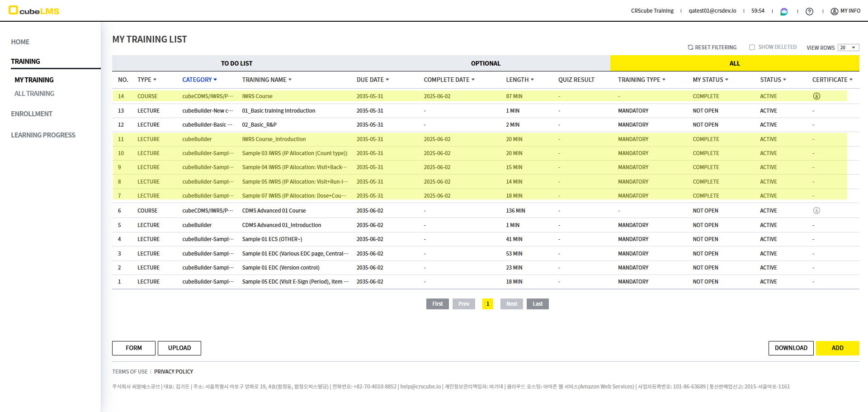Image resolution: width=868 pixels, height=412 pixels.
Task: Go to the Last page button
Action: tap(538, 304)
